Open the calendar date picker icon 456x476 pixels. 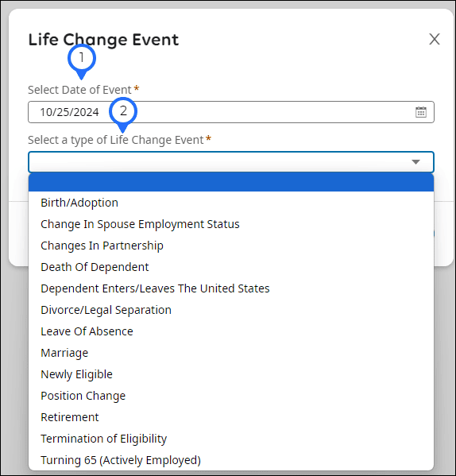pyautogui.click(x=420, y=112)
